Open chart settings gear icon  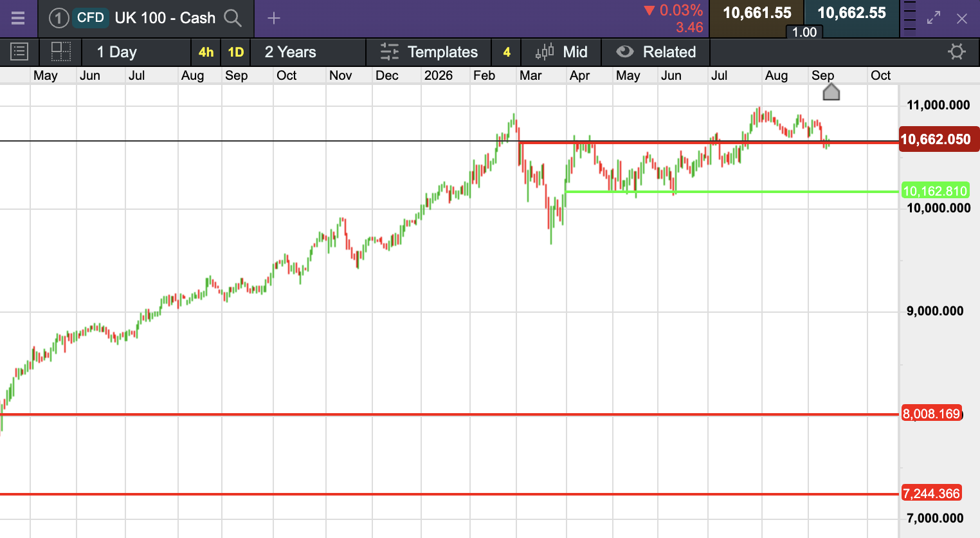[957, 51]
